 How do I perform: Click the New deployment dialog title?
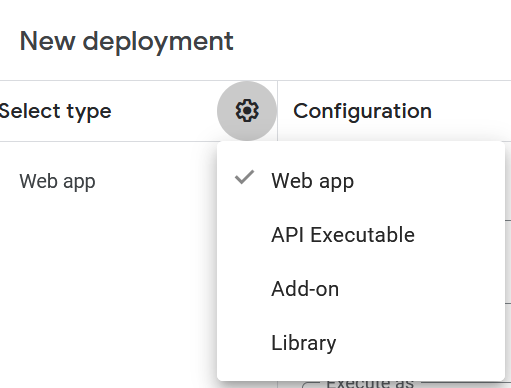coord(126,42)
